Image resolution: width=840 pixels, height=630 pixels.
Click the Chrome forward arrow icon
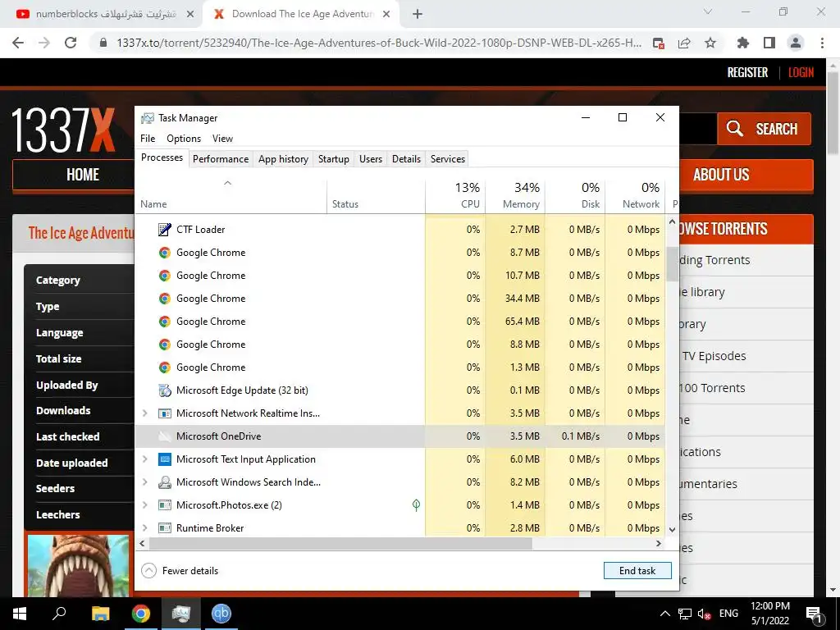(44, 43)
